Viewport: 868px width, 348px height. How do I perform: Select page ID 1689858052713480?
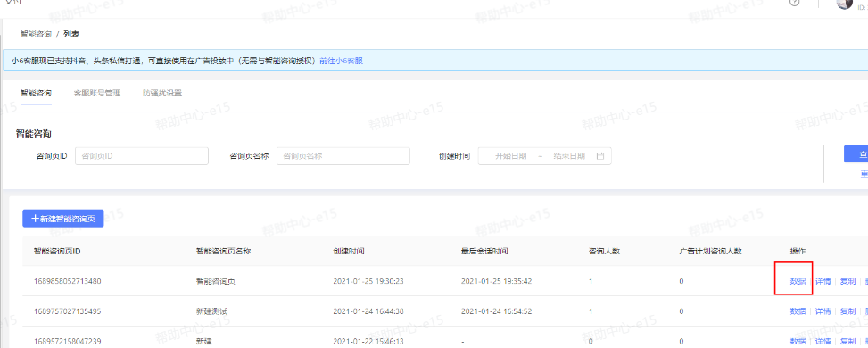[68, 281]
